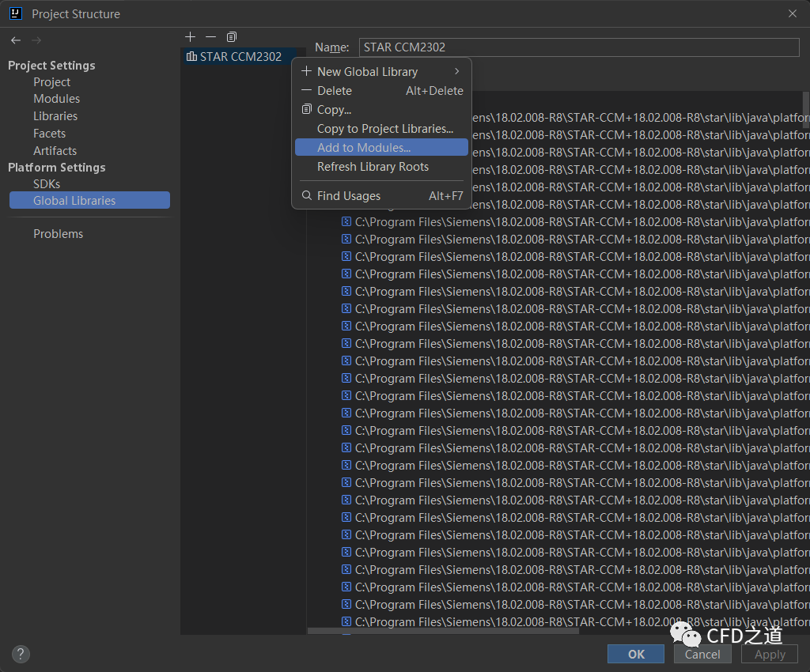
Task: Choose Copy to Project Libraries option
Action: tap(384, 129)
